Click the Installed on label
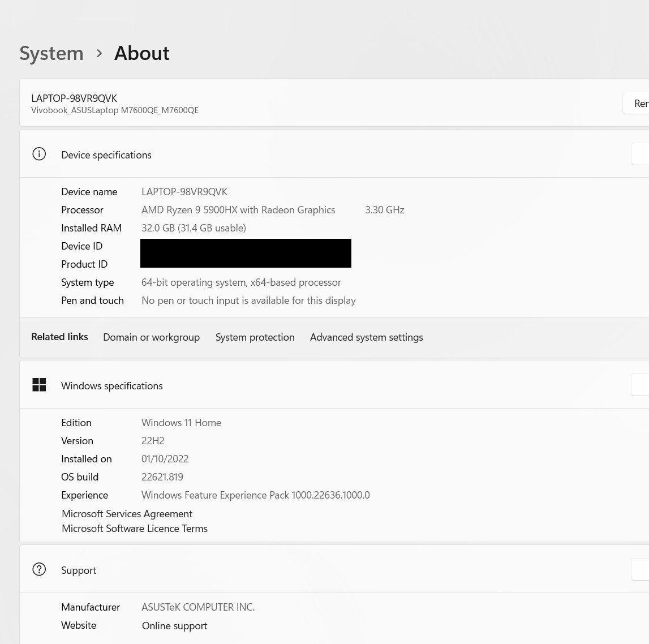The image size is (649, 644). [87, 459]
